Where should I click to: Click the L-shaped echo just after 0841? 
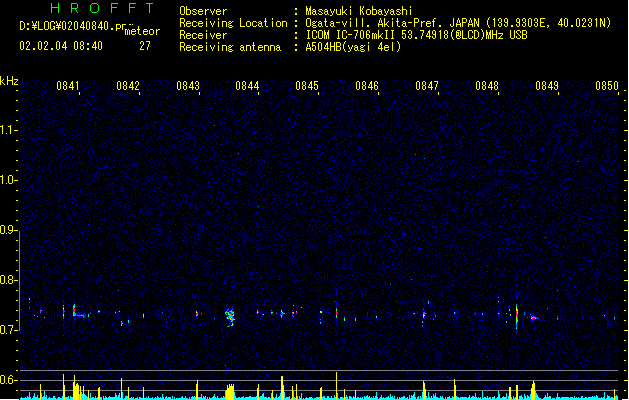coord(79,311)
